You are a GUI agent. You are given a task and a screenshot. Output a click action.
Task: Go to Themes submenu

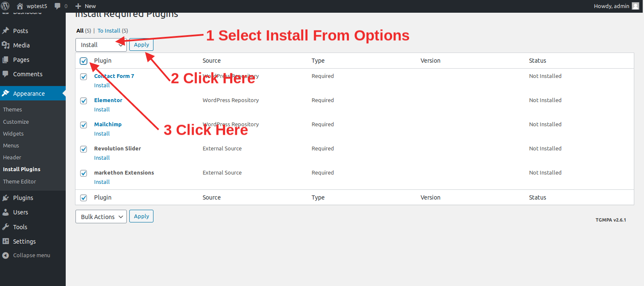click(12, 109)
